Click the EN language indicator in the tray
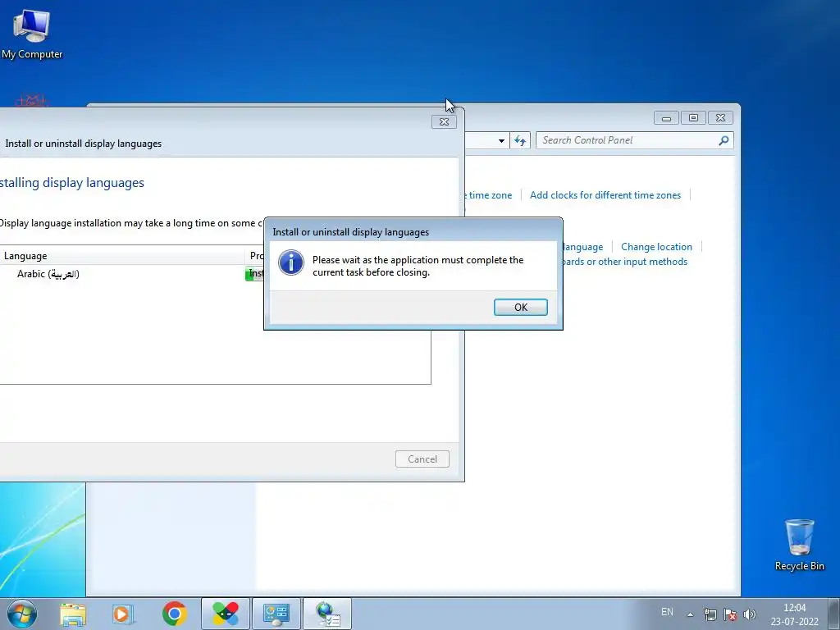The image size is (840, 630). click(x=667, y=612)
